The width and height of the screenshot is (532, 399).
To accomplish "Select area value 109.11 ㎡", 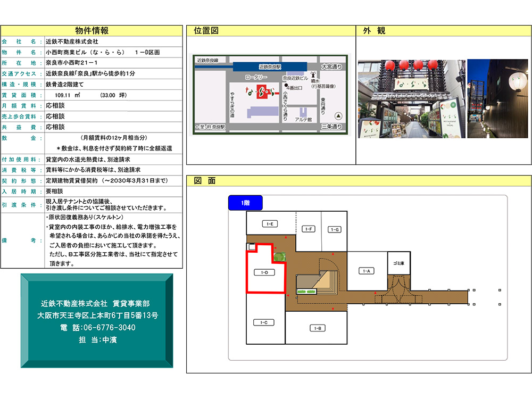I will [x=67, y=95].
